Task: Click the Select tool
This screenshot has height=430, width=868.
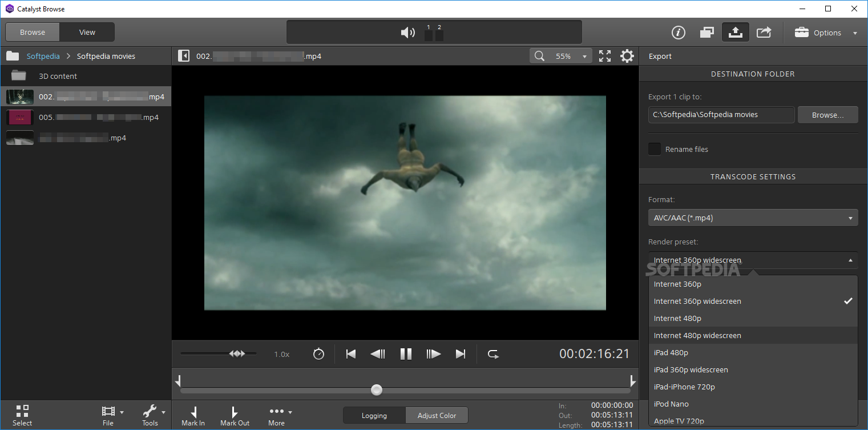Action: pyautogui.click(x=22, y=415)
